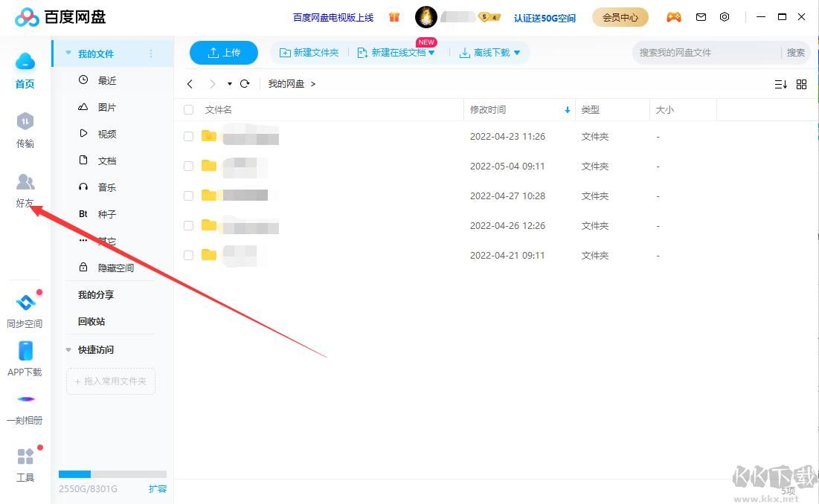Collapse the 快捷访问 section
This screenshot has height=504, width=819.
click(x=69, y=349)
